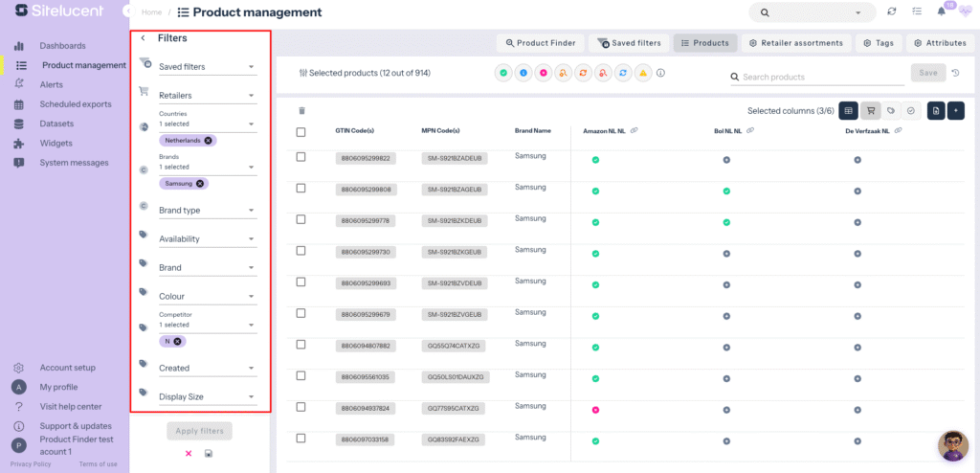
Task: Click the trash delete icon above table
Action: click(x=302, y=111)
